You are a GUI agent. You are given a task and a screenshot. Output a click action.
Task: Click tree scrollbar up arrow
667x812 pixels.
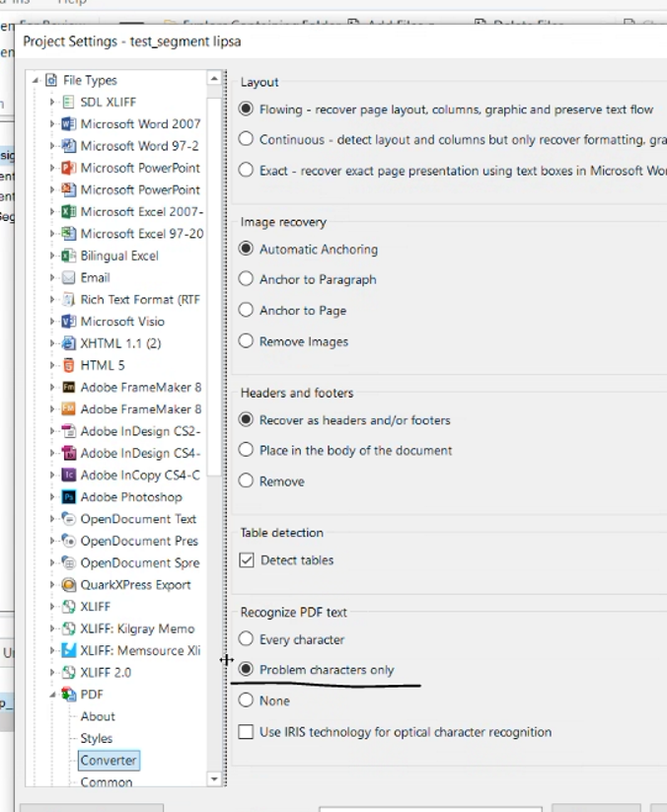[x=214, y=78]
